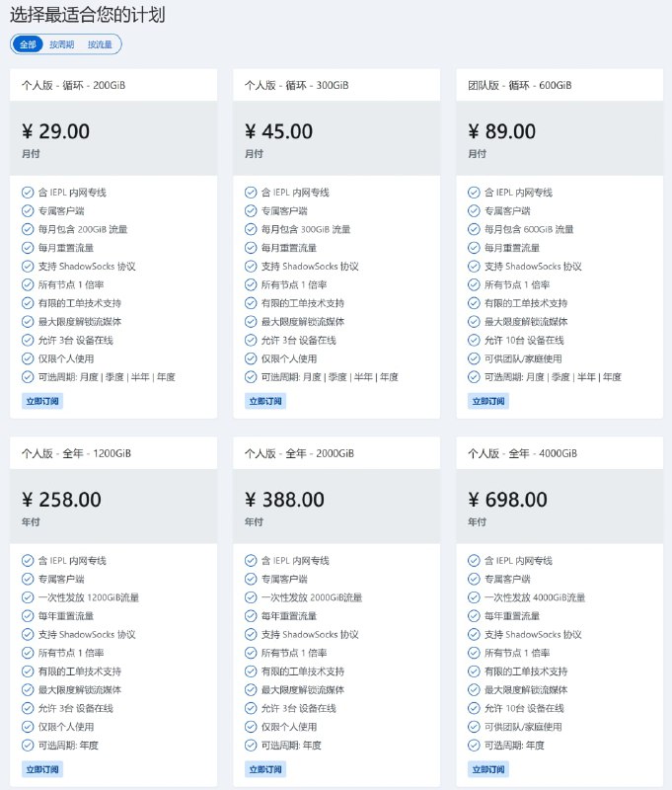Select the 全部 filter tab
The width and height of the screenshot is (672, 790).
28,44
